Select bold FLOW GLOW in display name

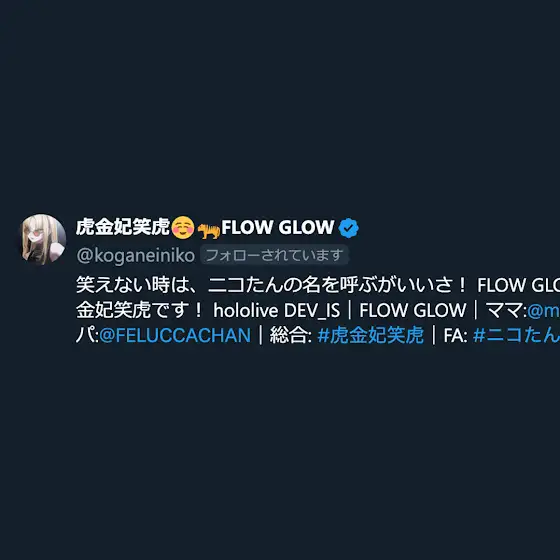(x=278, y=228)
